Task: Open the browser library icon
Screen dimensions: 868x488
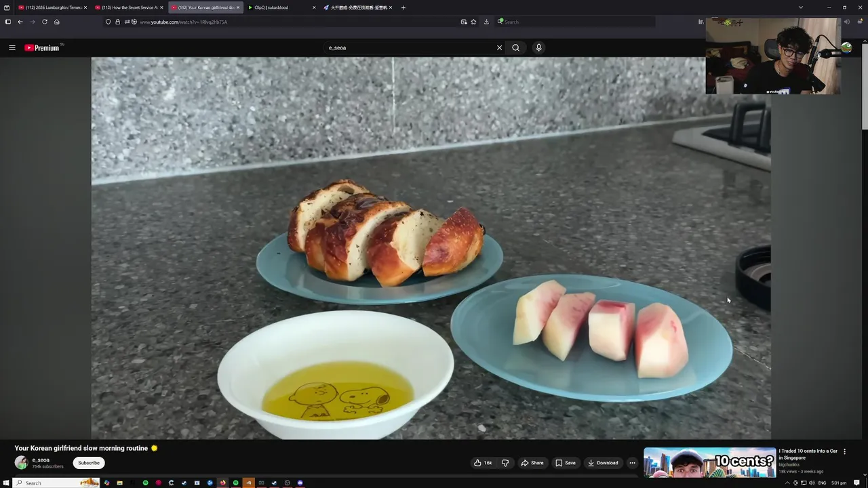Action: [701, 22]
